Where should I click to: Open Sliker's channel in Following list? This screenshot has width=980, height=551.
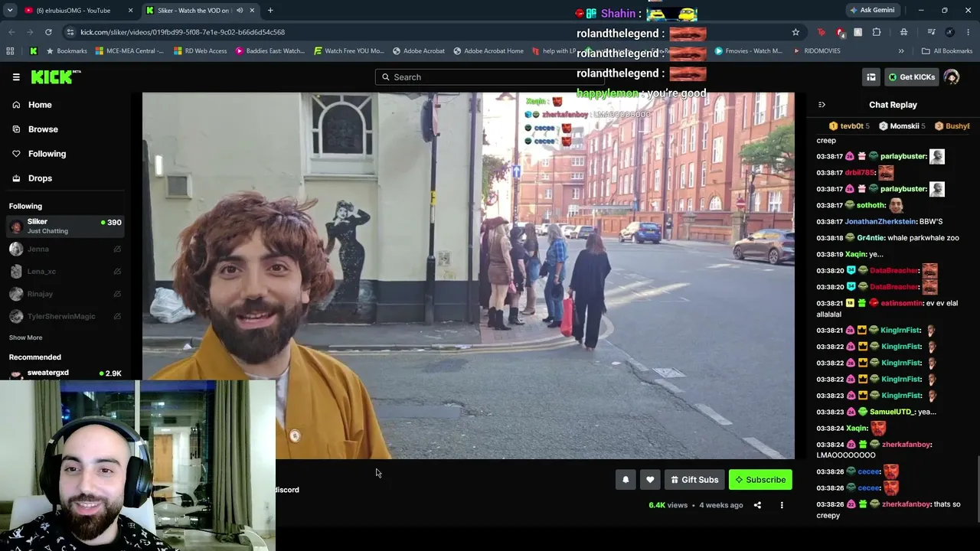pyautogui.click(x=65, y=226)
